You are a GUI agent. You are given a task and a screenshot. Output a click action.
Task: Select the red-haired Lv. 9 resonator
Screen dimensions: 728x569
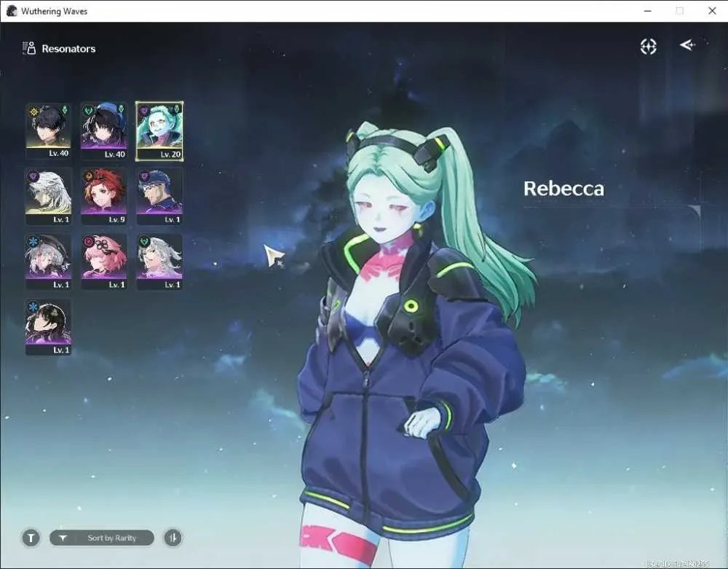[103, 197]
